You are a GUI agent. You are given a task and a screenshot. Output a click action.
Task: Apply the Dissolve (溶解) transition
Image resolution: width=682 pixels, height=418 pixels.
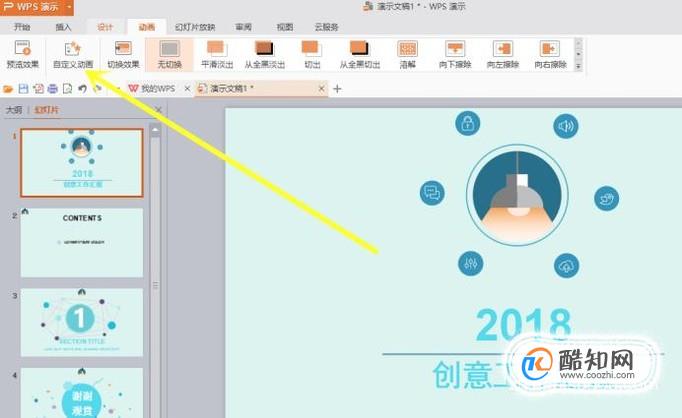coord(408,55)
